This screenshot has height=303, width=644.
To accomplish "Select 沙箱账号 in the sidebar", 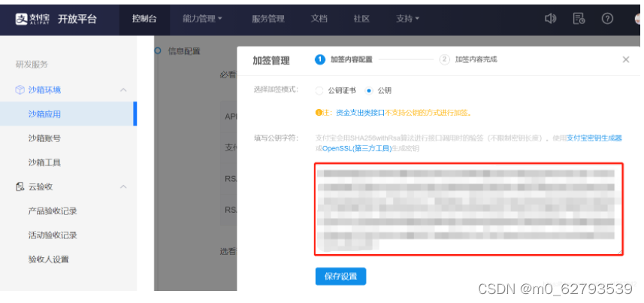I will [44, 138].
